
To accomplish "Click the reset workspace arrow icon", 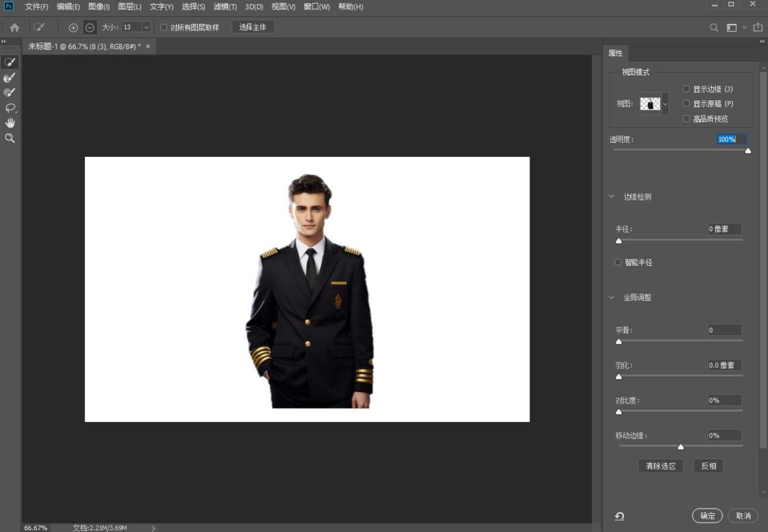I will 620,516.
